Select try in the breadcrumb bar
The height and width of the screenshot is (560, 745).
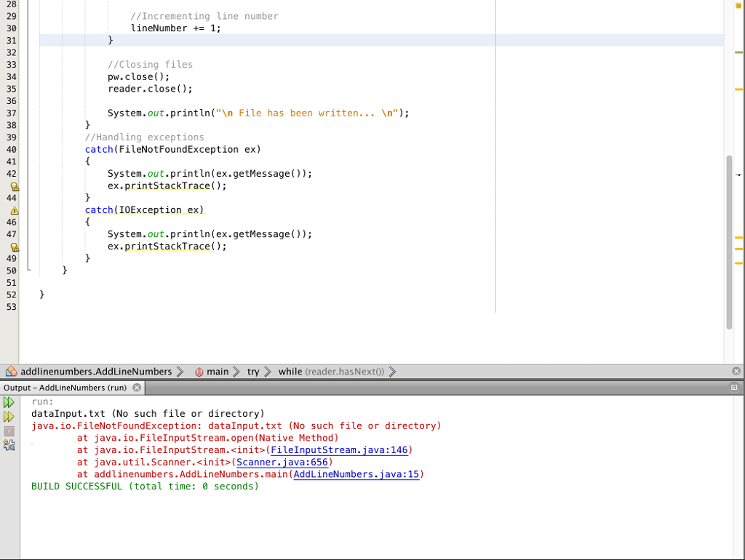pos(253,372)
